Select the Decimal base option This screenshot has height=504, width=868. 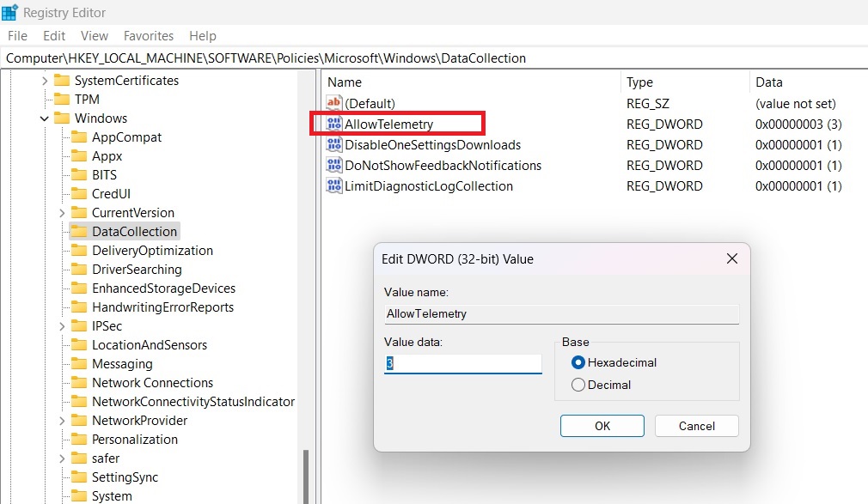(x=580, y=385)
